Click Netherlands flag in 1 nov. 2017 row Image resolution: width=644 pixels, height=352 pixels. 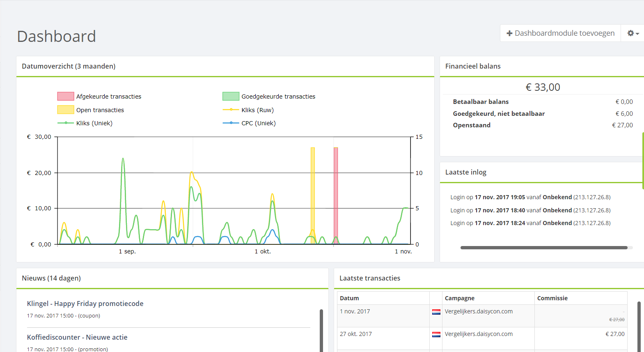(x=436, y=312)
